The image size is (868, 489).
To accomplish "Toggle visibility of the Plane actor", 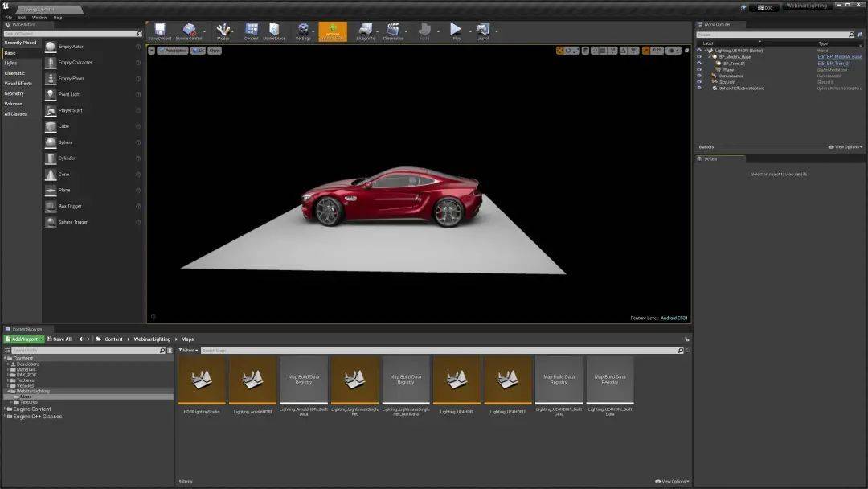I will coord(699,70).
